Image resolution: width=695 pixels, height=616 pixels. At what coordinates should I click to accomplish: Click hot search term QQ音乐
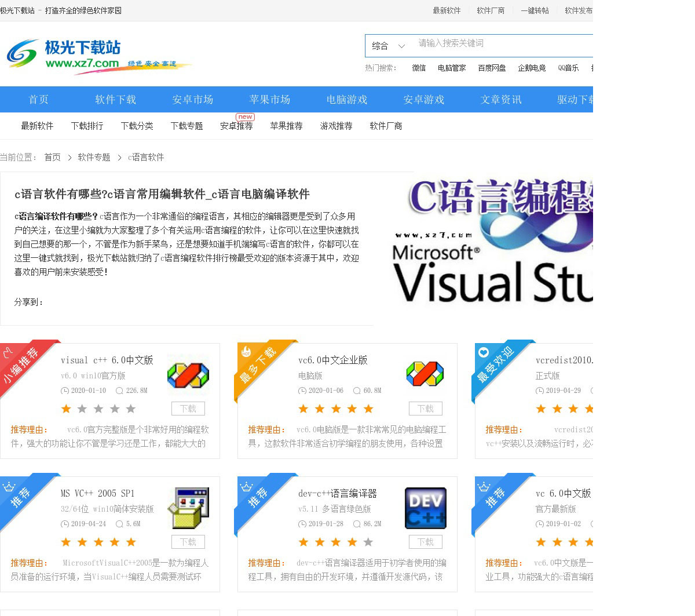point(568,68)
